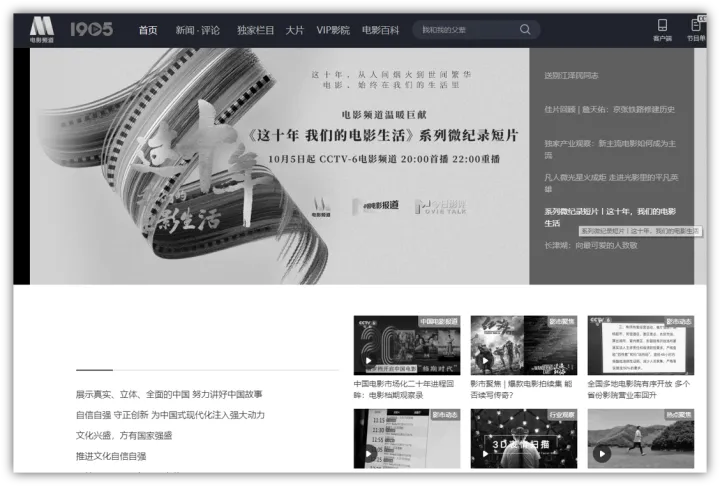Image resolution: width=720 pixels, height=486 pixels.
Task: Open 系列微纪录短片 这十年 highlighted headline
Action: pos(610,217)
